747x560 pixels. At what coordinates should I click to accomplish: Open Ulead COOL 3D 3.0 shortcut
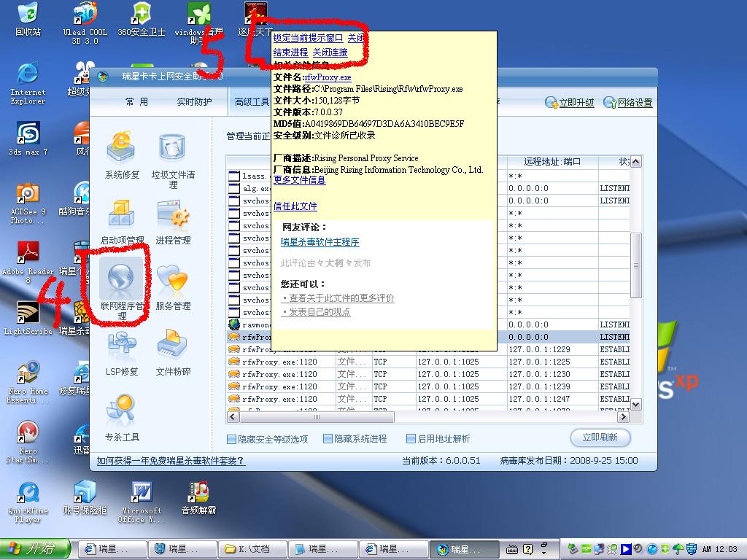(x=85, y=23)
